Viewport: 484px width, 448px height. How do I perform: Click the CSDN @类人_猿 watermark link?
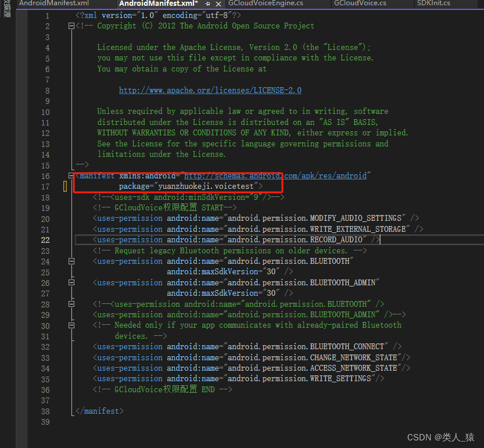click(440, 438)
